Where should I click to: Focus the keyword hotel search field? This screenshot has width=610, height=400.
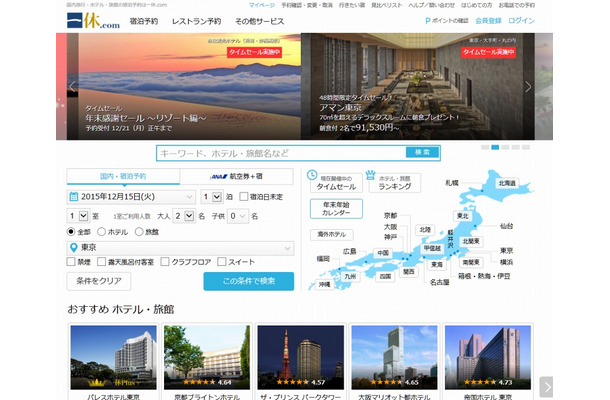coord(281,153)
